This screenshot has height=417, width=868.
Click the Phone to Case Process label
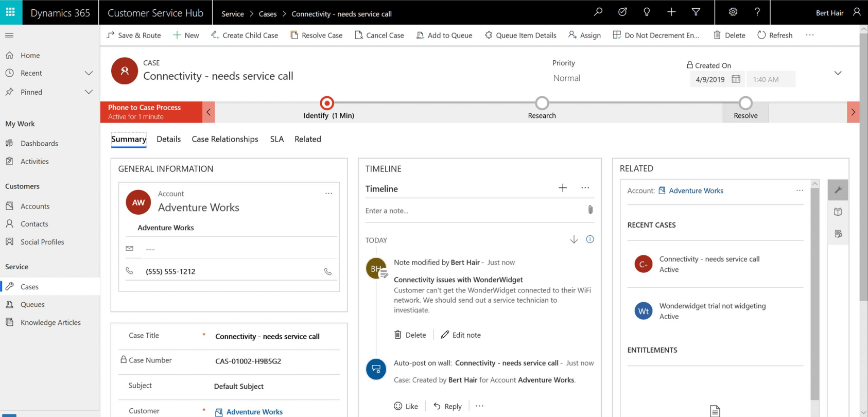[x=144, y=107]
